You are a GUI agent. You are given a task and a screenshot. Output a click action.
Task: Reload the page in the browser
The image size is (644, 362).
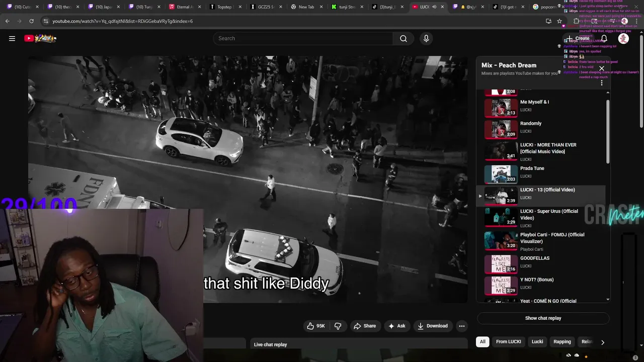click(31, 21)
